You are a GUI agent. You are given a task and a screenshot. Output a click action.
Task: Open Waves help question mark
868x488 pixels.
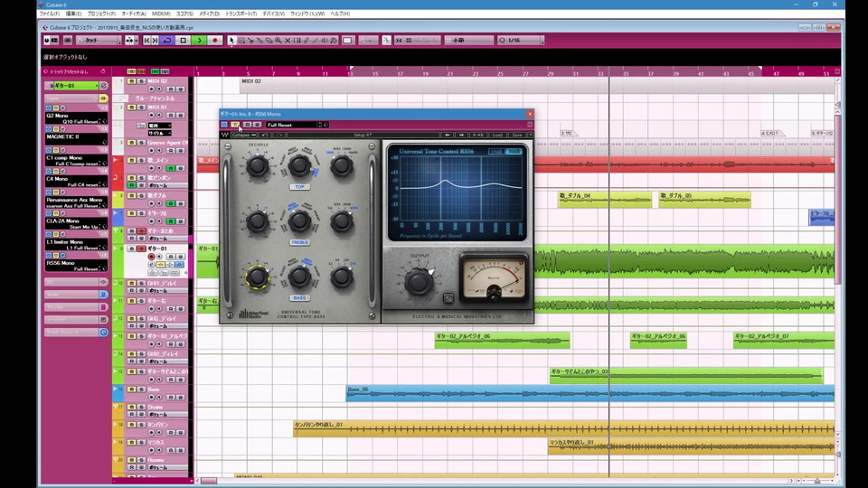pos(531,135)
